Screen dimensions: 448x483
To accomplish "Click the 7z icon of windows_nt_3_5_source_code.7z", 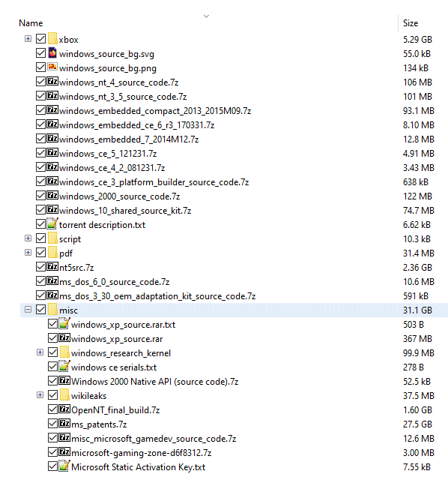I will point(52,96).
